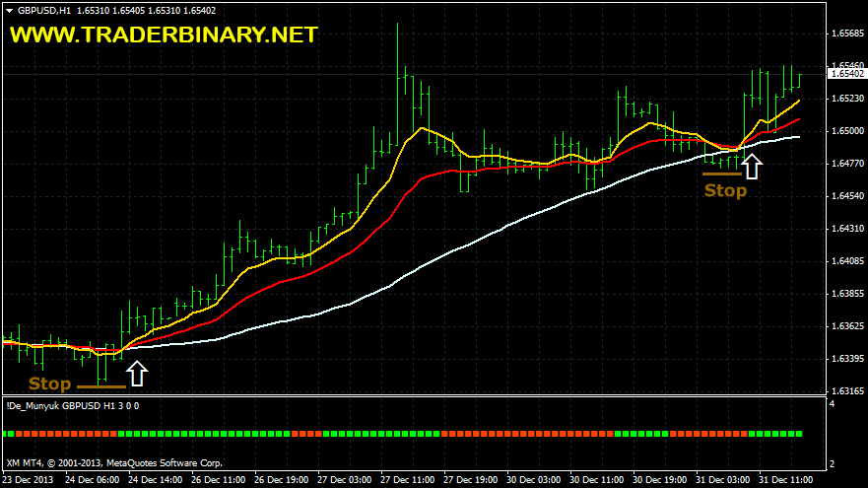Click the 1.65685 price axis label
The image size is (868, 488).
click(847, 34)
